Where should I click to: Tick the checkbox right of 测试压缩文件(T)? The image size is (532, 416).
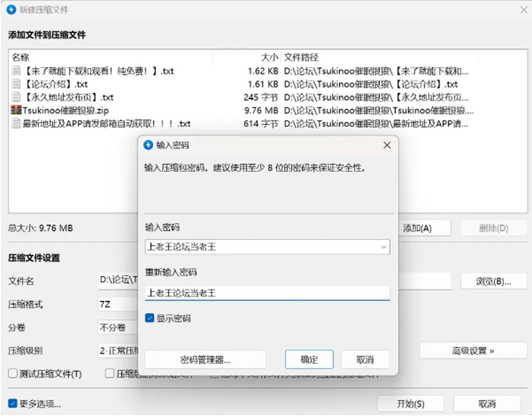[x=110, y=373]
